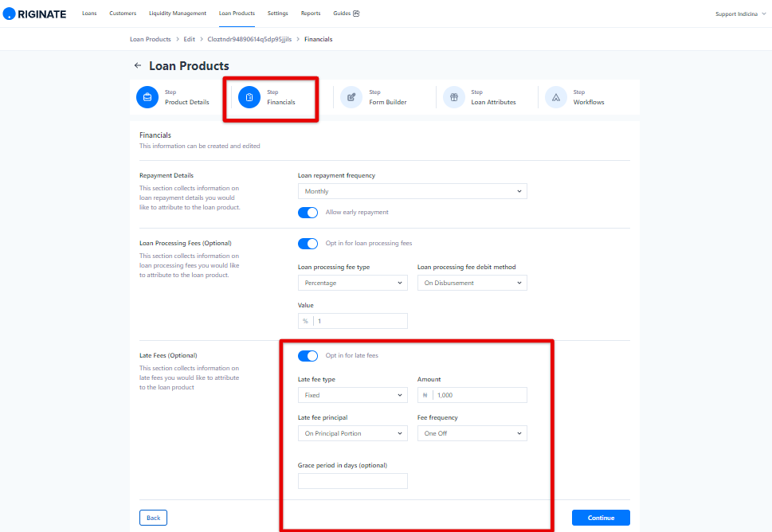Open the Fee frequency dropdown
772x532 pixels.
(472, 433)
